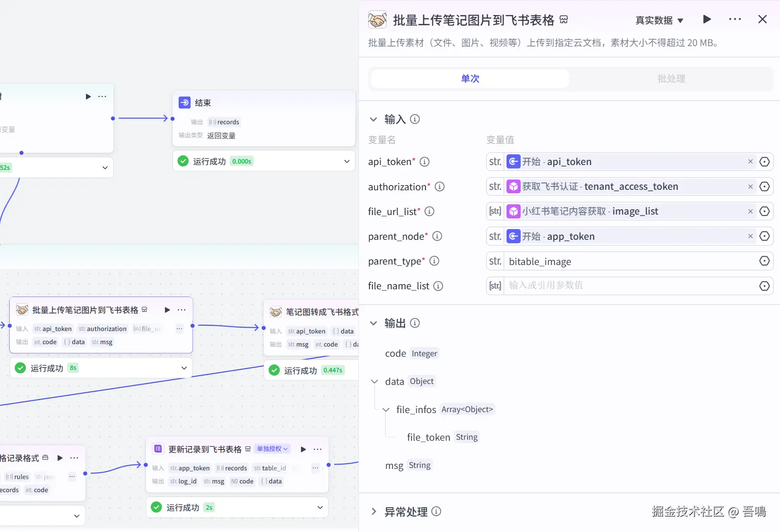The height and width of the screenshot is (532, 780).
Task: Open reference picker for file_url_list field
Action: pyautogui.click(x=764, y=211)
